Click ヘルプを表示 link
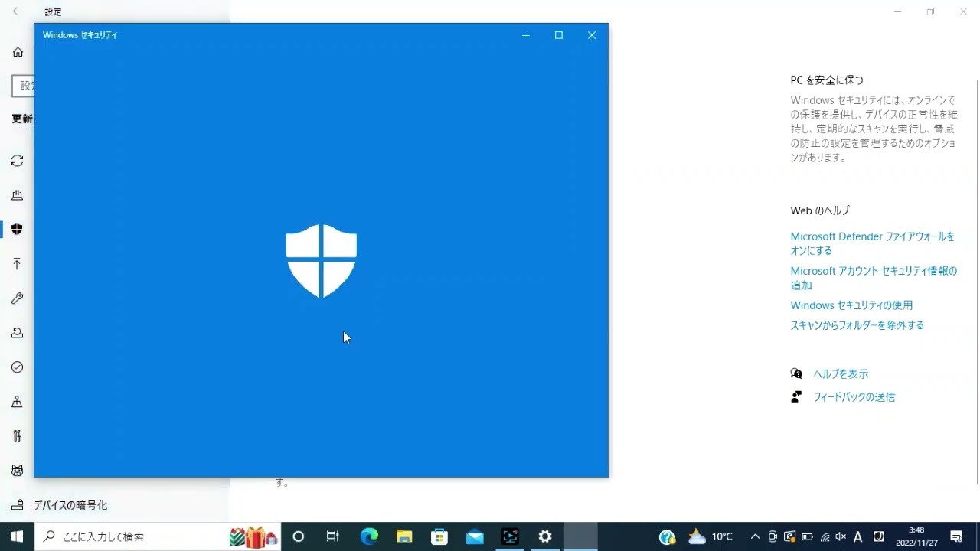The image size is (980, 551). point(840,374)
